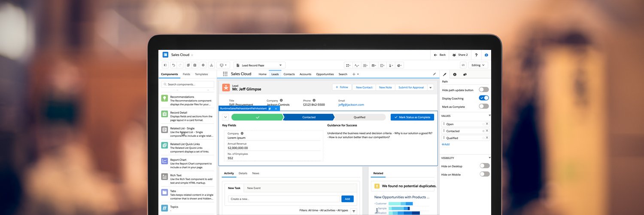Toggle Hide path update button switch

coord(484,90)
